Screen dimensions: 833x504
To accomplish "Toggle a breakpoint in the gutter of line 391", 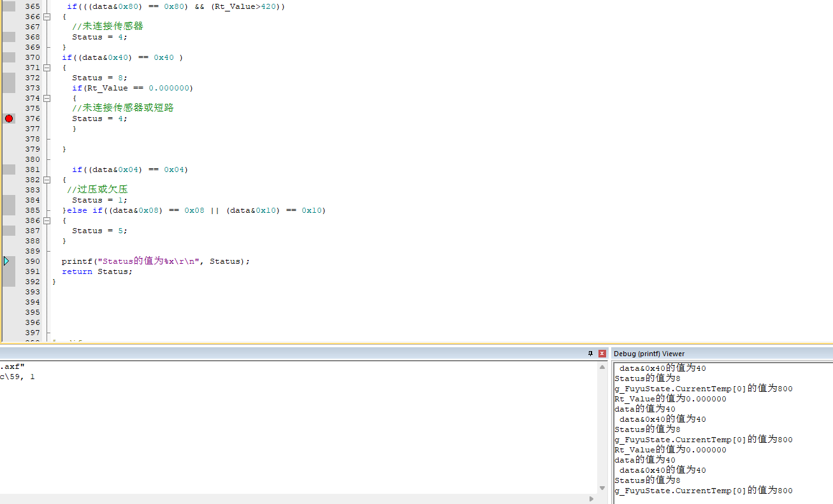I will [9, 271].
